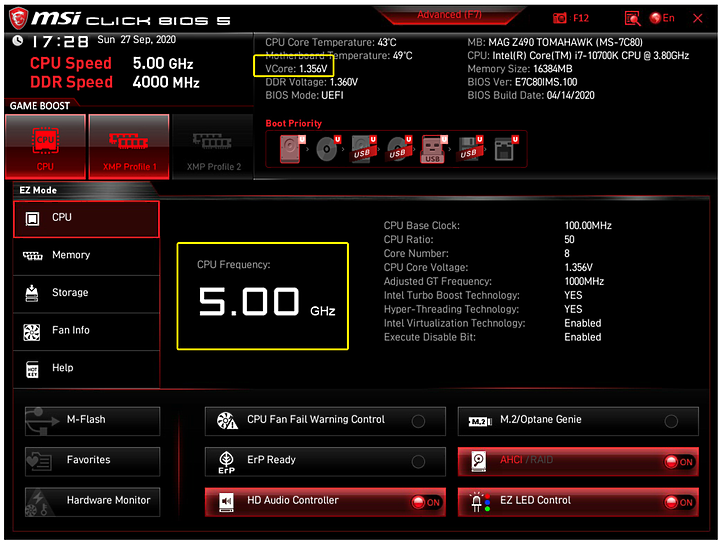Click the Hyper-Threading Technology YES value
The width and height of the screenshot is (720, 544).
(573, 309)
